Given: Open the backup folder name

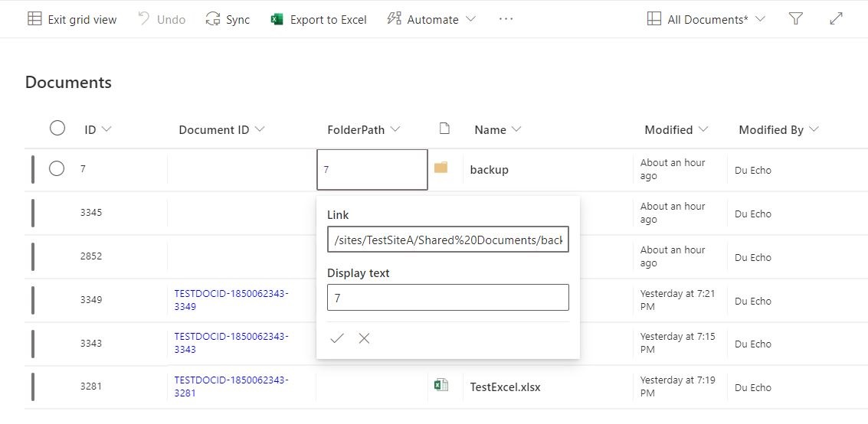Looking at the screenshot, I should 489,170.
